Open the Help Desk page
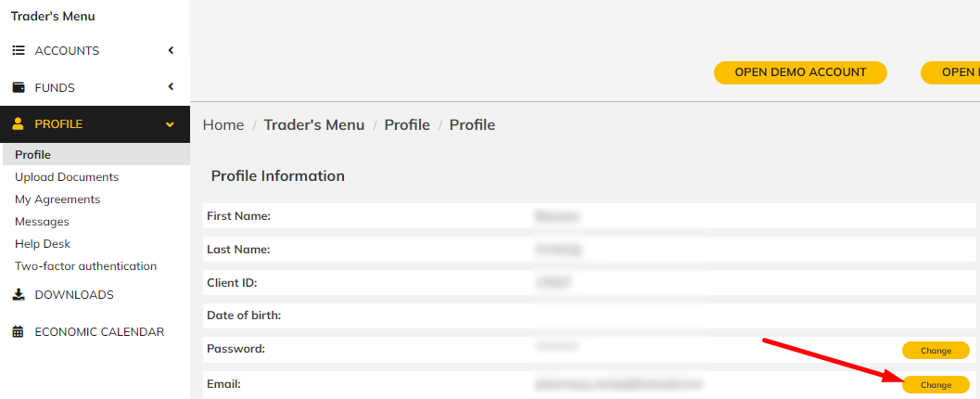The height and width of the screenshot is (399, 980). pos(43,244)
